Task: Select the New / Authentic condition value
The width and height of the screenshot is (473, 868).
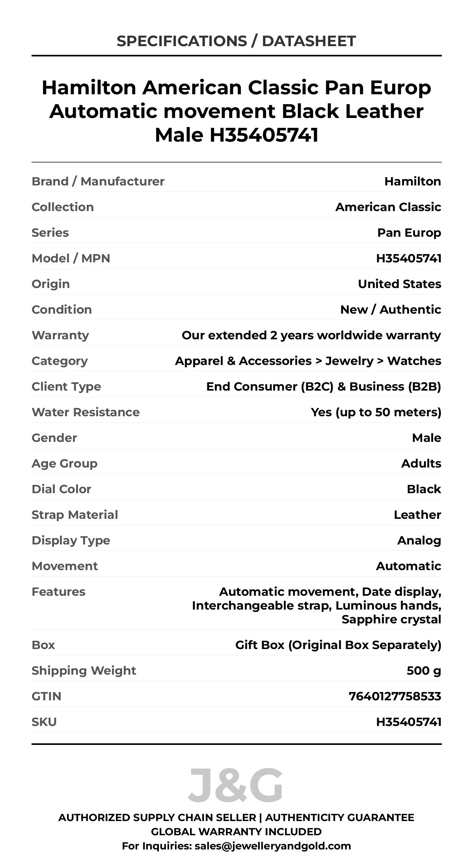Action: (391, 310)
